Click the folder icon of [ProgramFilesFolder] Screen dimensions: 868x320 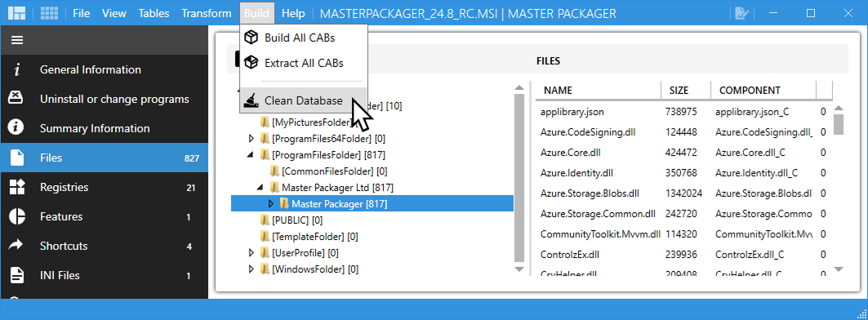[265, 154]
